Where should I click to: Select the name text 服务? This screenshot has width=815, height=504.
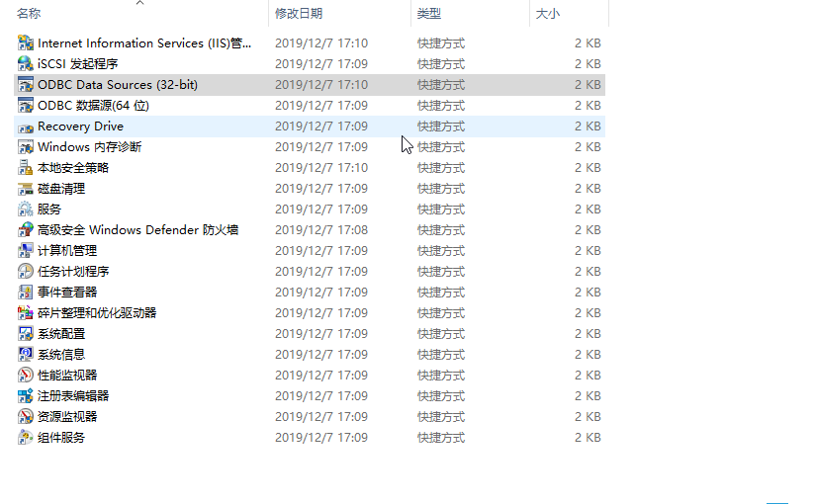[x=49, y=210]
